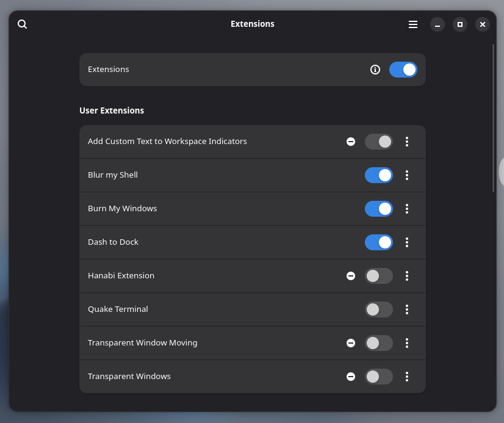Open the three-dot menu for Quake Terminal
The width and height of the screenshot is (504, 423).
407,309
